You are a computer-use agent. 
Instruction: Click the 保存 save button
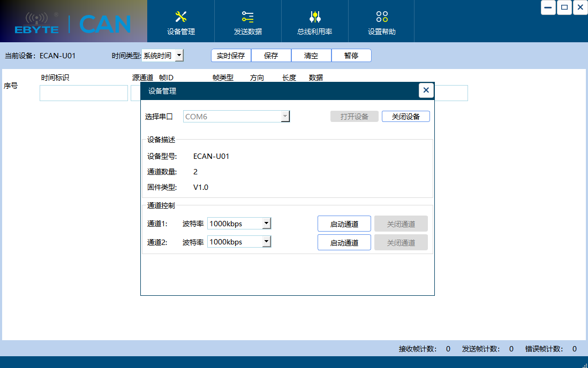(271, 55)
